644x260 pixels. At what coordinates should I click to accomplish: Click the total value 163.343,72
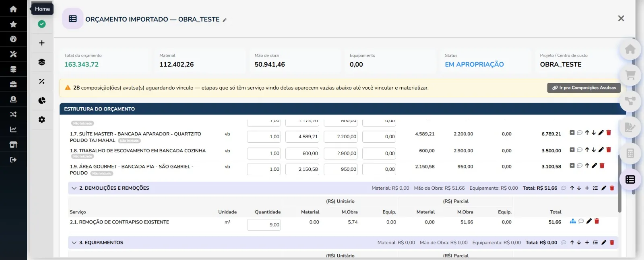point(81,64)
